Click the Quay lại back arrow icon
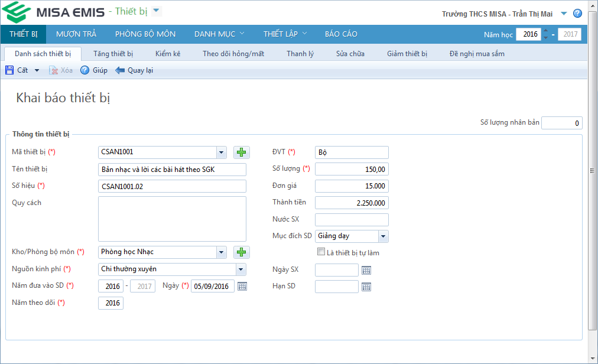 [120, 70]
